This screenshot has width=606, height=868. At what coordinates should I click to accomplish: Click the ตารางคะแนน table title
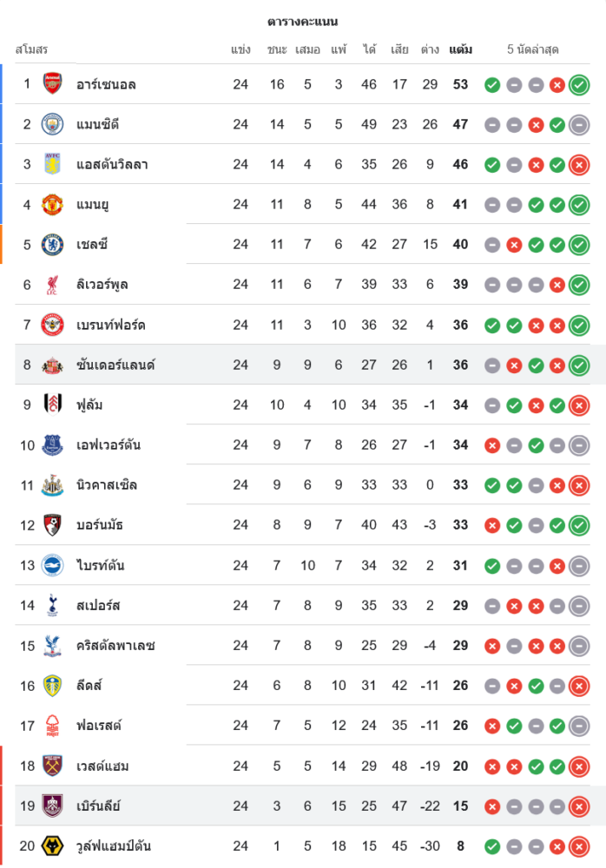(x=303, y=22)
